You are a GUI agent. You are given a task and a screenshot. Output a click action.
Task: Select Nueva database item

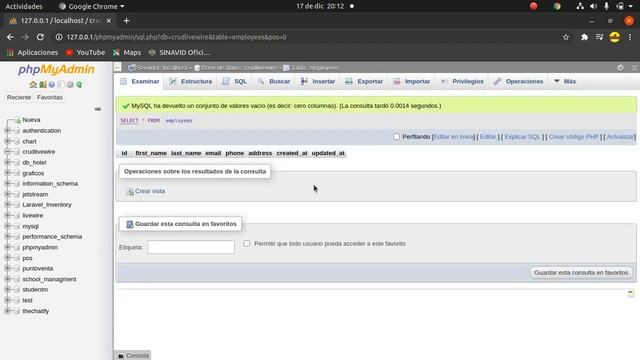point(31,120)
